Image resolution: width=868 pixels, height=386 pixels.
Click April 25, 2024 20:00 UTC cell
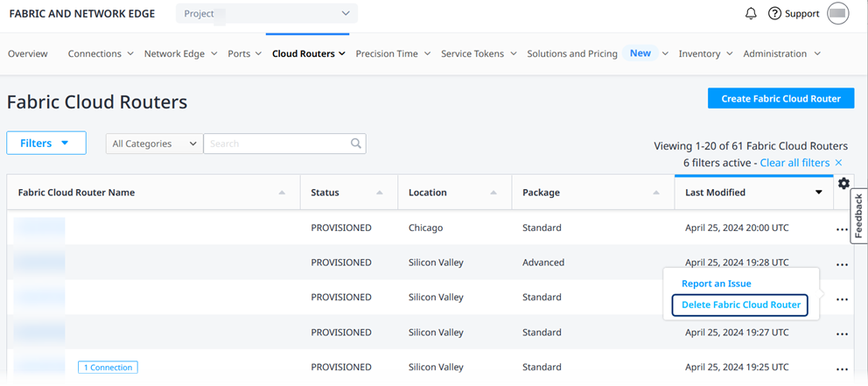click(737, 228)
